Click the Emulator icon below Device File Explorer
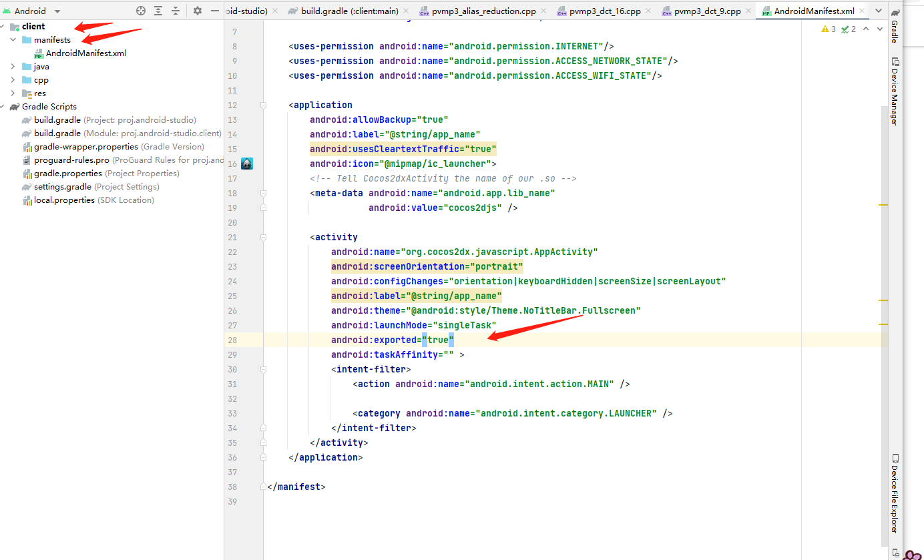Screen dimensions: 924x560 click(x=895, y=552)
